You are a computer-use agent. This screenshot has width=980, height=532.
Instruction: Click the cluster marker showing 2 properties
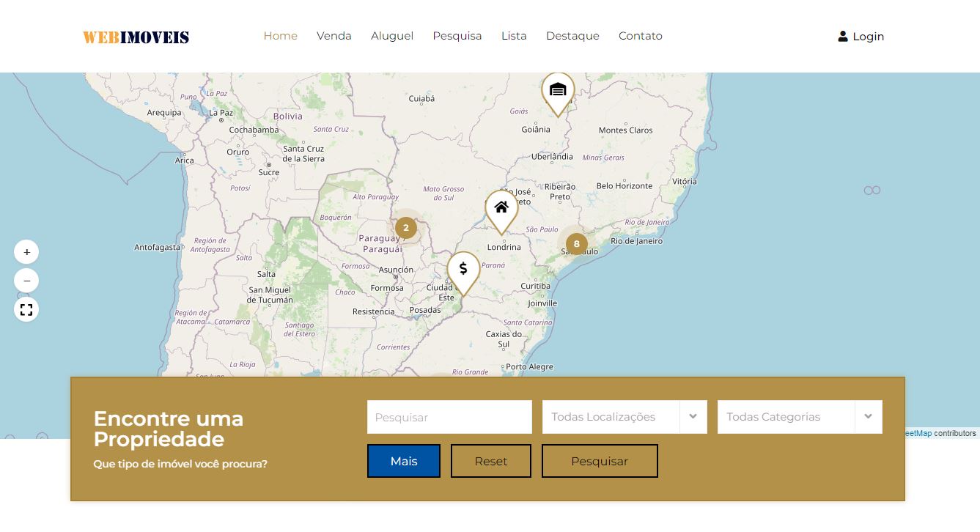pyautogui.click(x=405, y=228)
